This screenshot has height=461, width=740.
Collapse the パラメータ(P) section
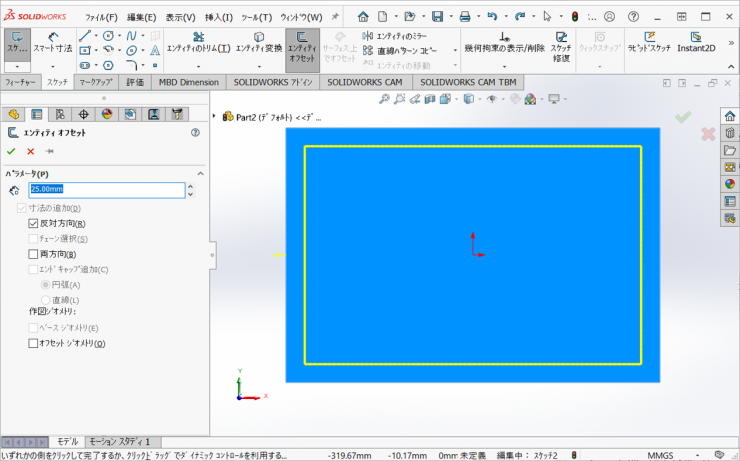point(200,173)
